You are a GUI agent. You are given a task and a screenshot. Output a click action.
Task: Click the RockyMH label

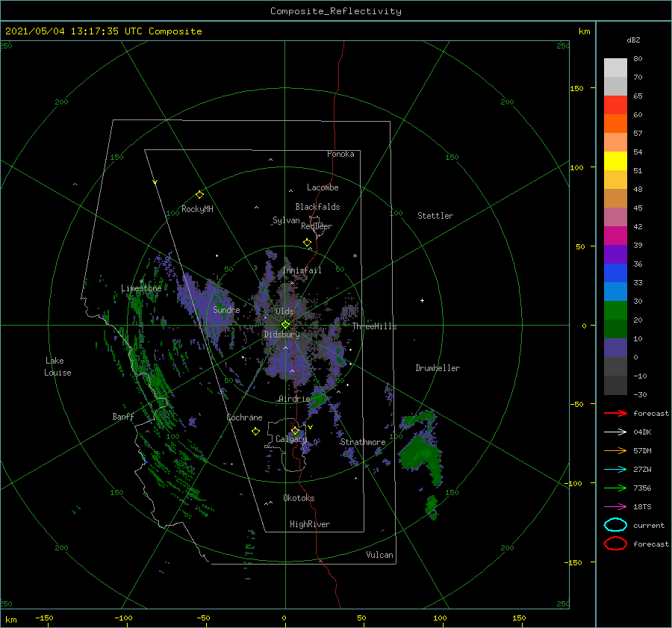point(197,209)
